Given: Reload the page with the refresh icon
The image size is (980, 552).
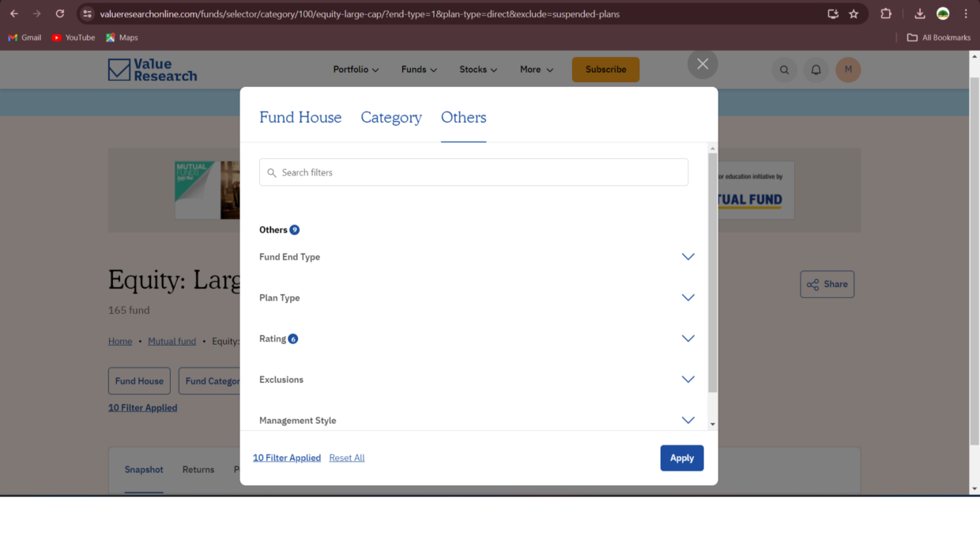Looking at the screenshot, I should pyautogui.click(x=60, y=13).
